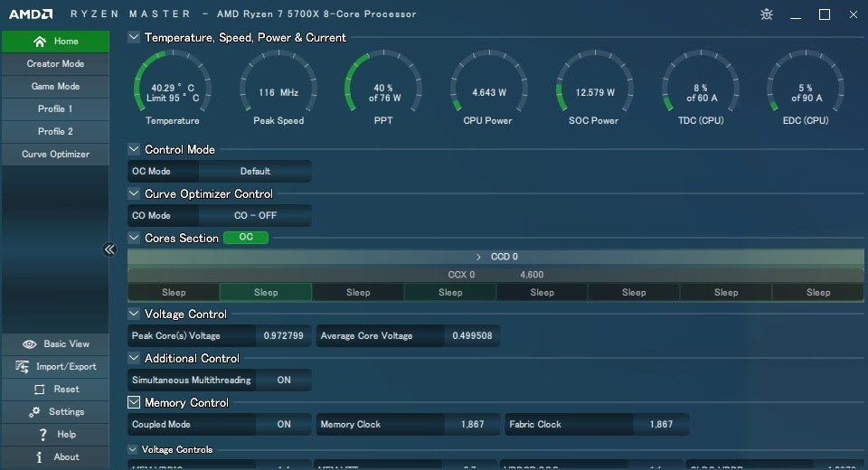Collapse the Voltage Controls subsection

[x=132, y=449]
